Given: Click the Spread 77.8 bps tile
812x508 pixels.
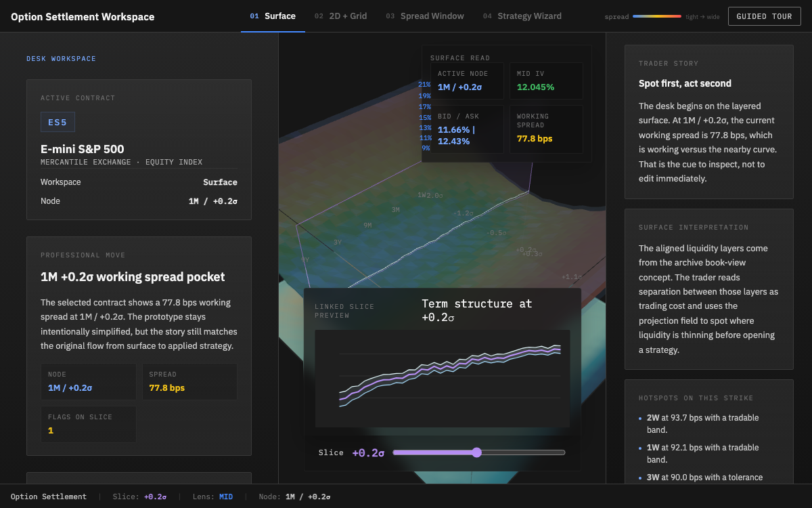Looking at the screenshot, I should point(189,381).
